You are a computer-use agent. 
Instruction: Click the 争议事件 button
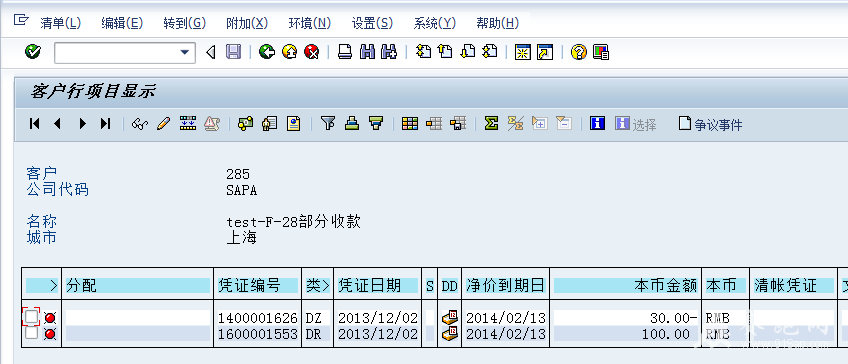tap(710, 124)
